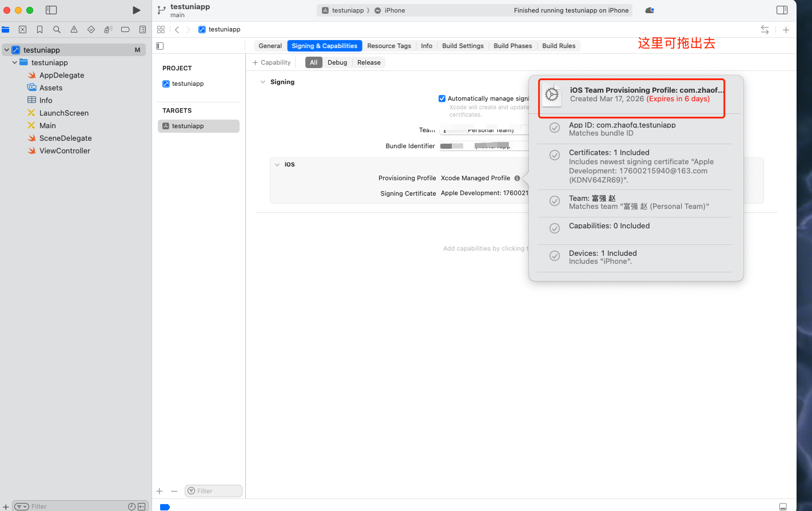Select the Signing & Capabilities tab
The image size is (812, 511).
pos(324,46)
